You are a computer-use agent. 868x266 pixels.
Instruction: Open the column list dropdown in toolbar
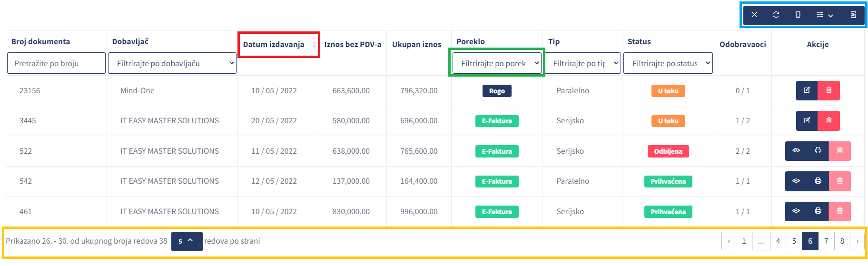tap(825, 15)
